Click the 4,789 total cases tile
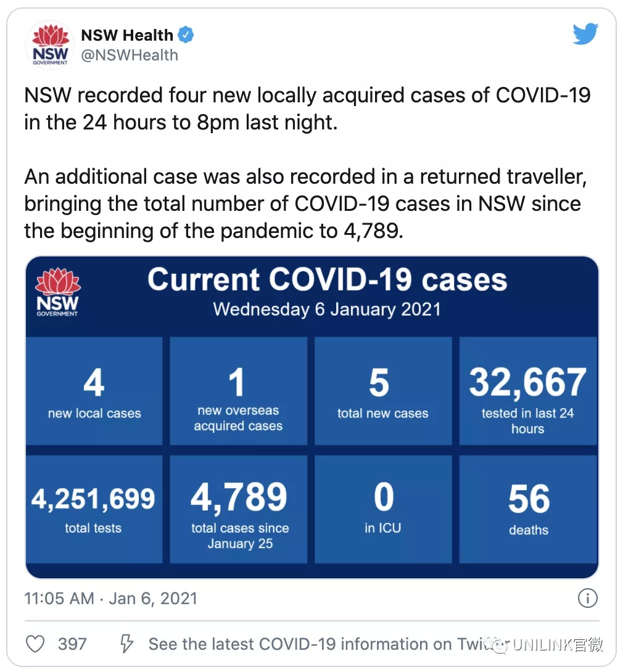This screenshot has width=623, height=672. (238, 509)
